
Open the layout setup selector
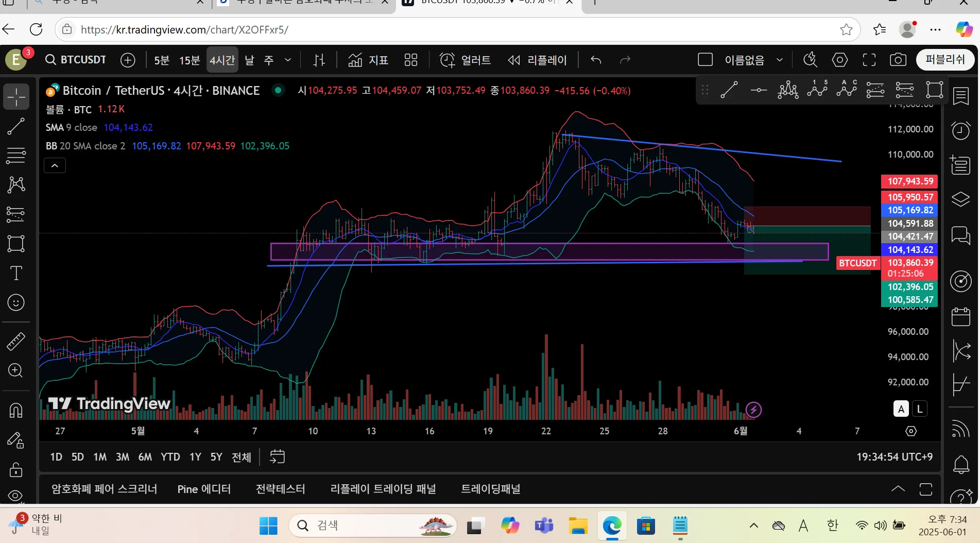coord(705,60)
